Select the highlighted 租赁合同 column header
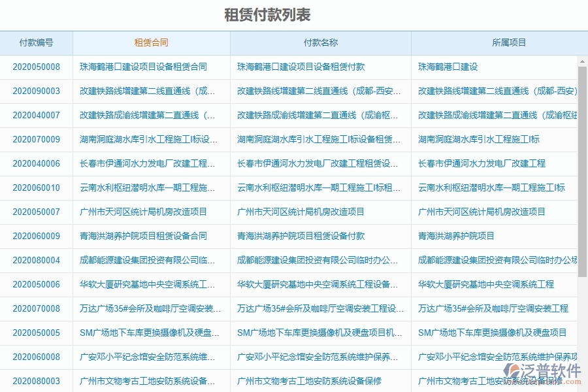588x392 pixels. 150,42
